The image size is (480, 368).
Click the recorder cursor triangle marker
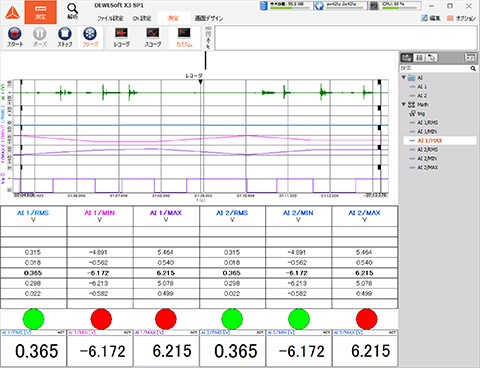(200, 82)
